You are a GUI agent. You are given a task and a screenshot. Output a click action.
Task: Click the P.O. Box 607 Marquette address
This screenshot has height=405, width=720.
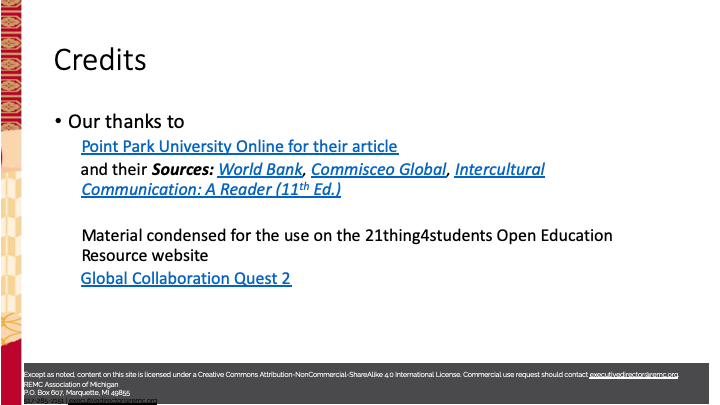pos(68,392)
